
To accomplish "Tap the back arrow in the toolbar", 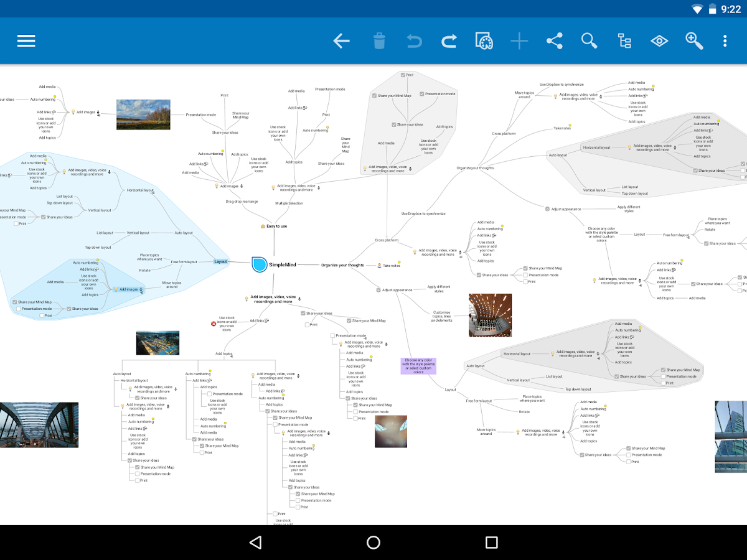I will pyautogui.click(x=341, y=40).
